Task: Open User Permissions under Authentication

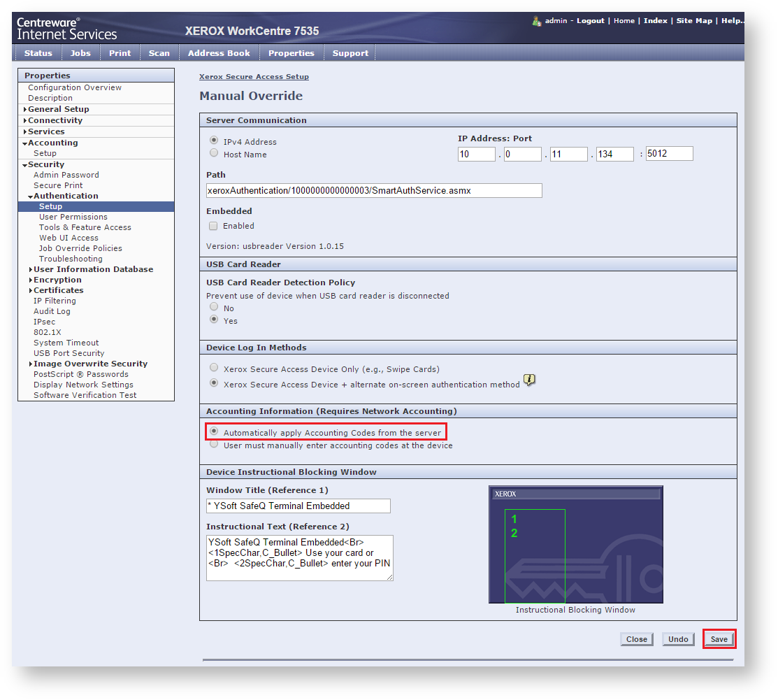Action: [x=73, y=217]
